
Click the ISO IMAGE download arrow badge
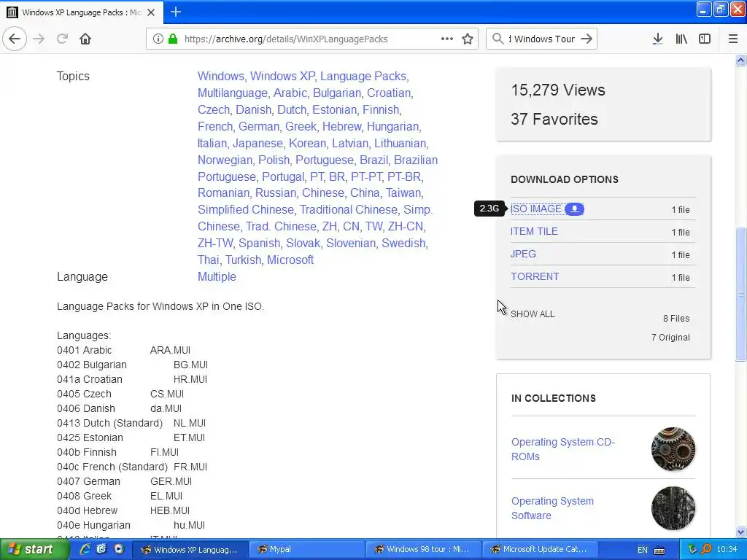(x=575, y=209)
